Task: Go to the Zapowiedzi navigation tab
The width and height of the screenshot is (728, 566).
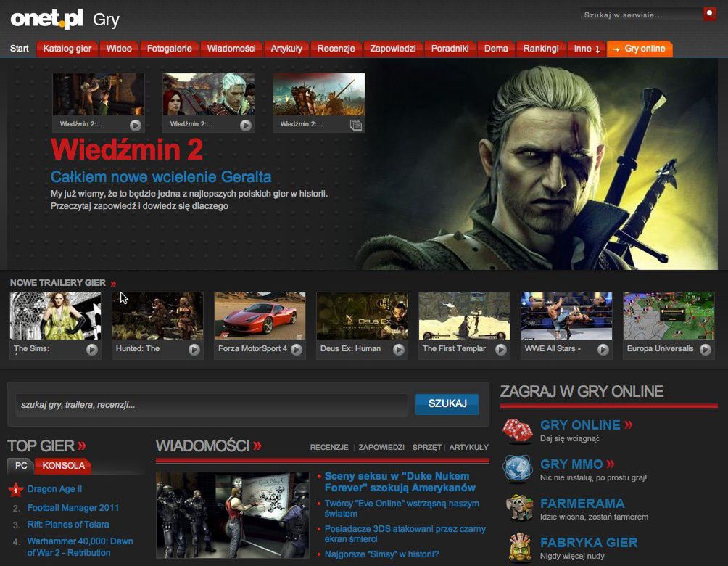Action: coord(393,49)
